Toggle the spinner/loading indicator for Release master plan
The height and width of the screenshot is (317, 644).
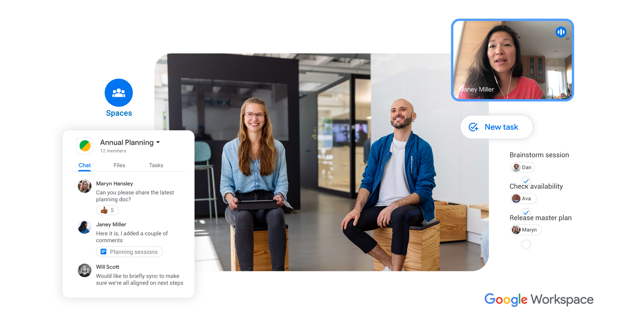pyautogui.click(x=526, y=244)
